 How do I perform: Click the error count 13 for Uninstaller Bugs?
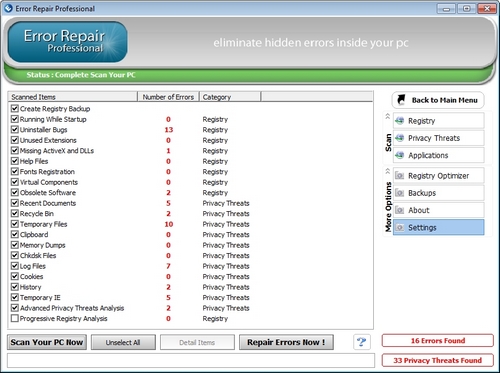click(169, 130)
